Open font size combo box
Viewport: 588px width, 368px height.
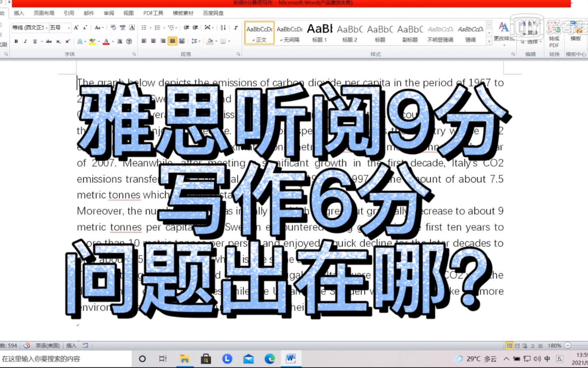60,27
